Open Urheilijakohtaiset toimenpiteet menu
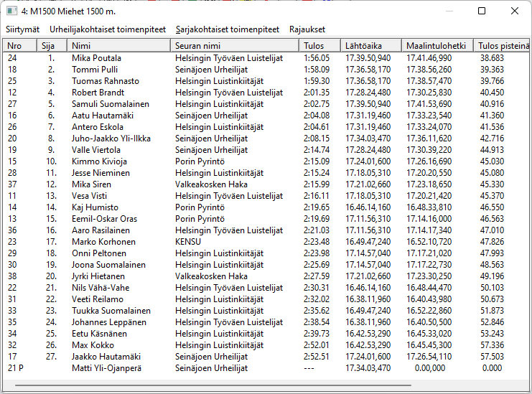This screenshot has width=532, height=394. pyautogui.click(x=108, y=29)
